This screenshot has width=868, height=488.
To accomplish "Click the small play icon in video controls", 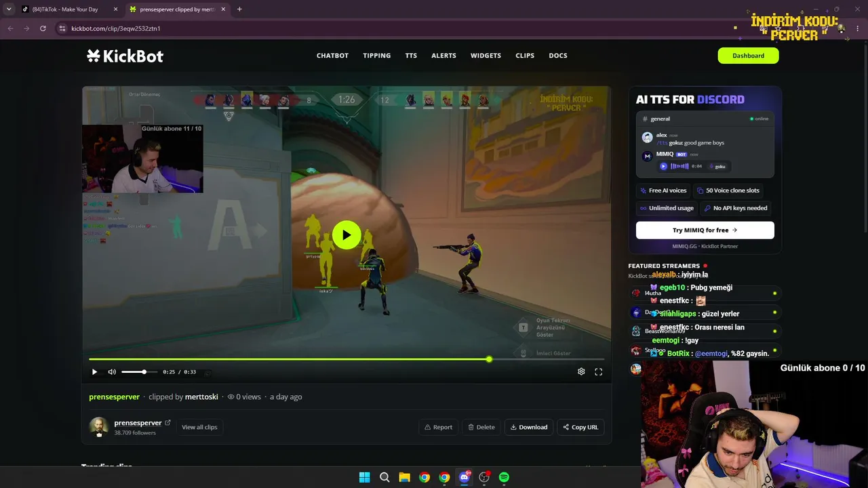I will tap(94, 371).
